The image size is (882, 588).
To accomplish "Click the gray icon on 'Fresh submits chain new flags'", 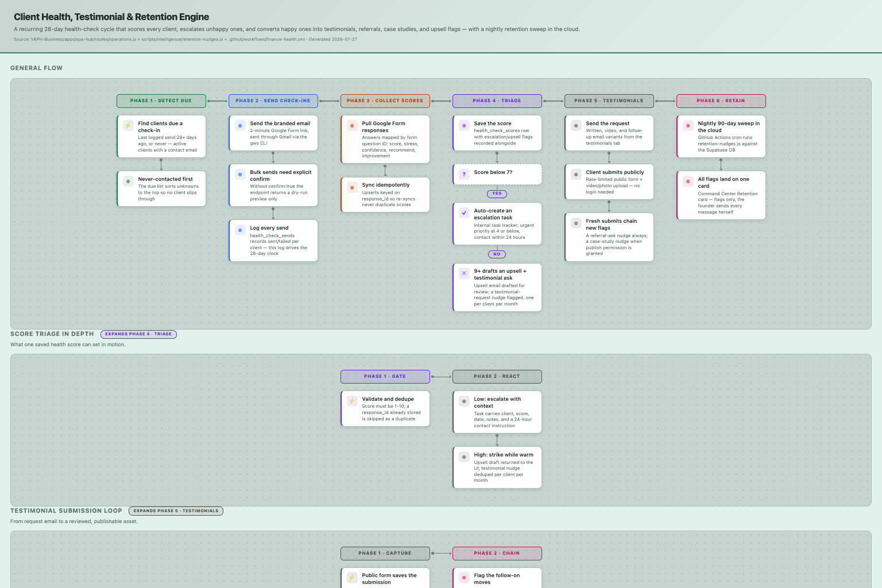I will tap(576, 223).
